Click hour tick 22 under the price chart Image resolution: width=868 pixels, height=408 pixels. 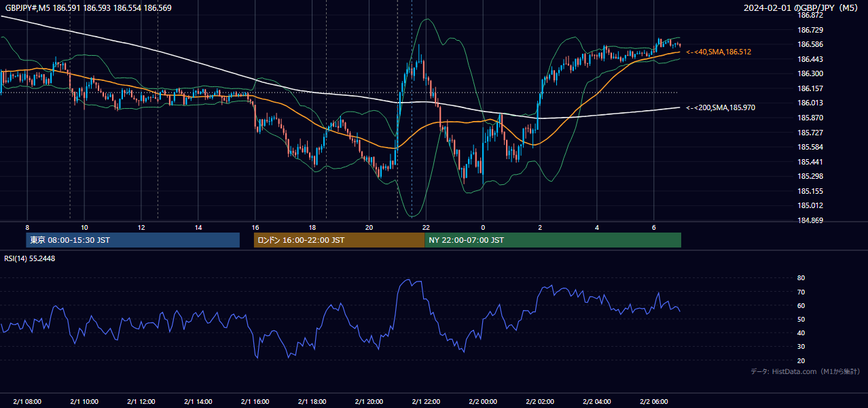(426, 227)
